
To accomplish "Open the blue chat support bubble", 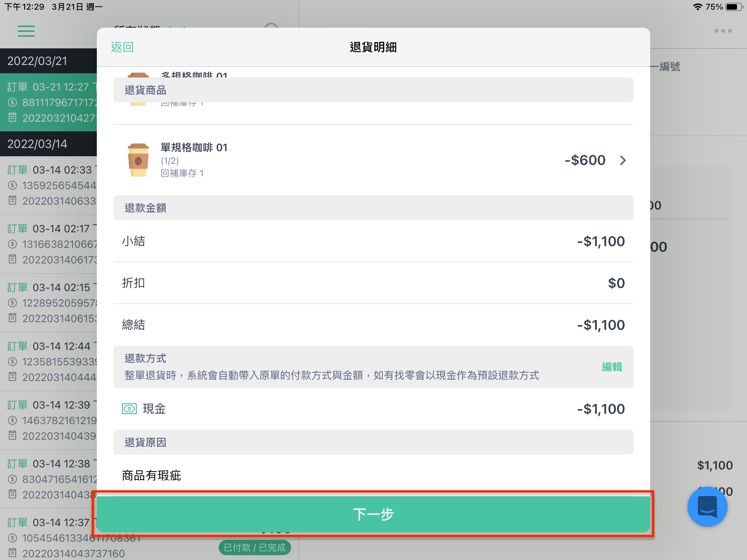I will pyautogui.click(x=707, y=507).
